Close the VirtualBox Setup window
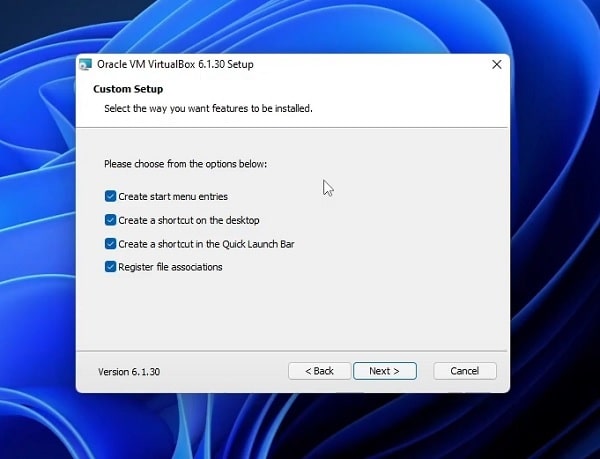This screenshot has height=459, width=600. (x=497, y=65)
